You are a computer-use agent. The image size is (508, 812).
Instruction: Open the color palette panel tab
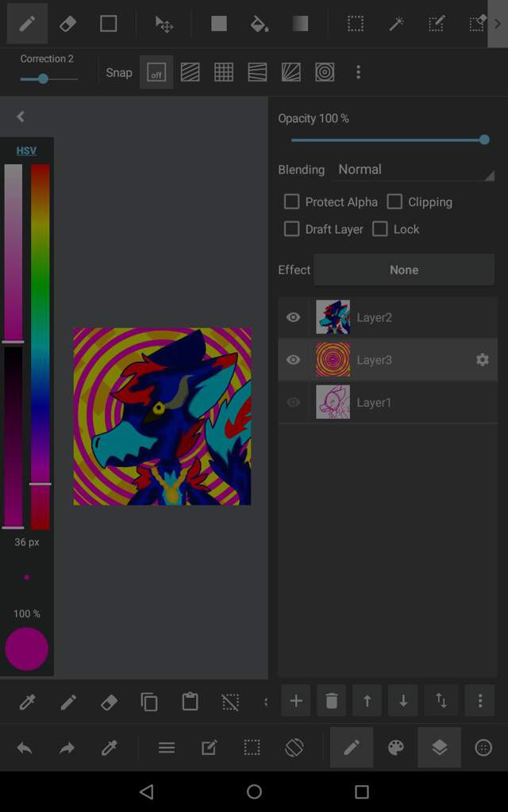pos(395,747)
